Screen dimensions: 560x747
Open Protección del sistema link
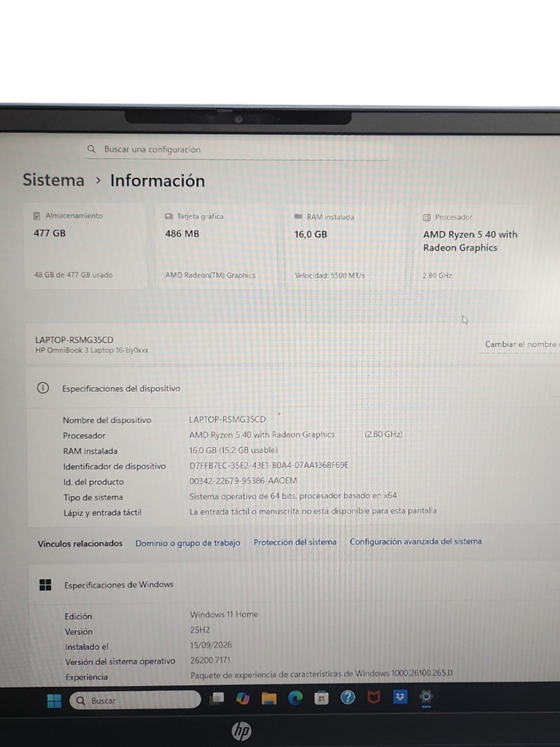pos(295,542)
